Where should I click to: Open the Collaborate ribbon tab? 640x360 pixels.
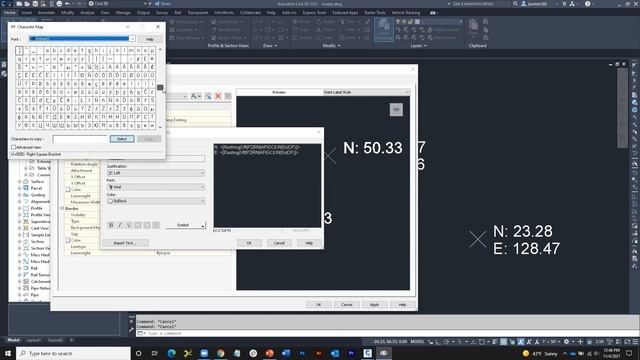tap(250, 13)
